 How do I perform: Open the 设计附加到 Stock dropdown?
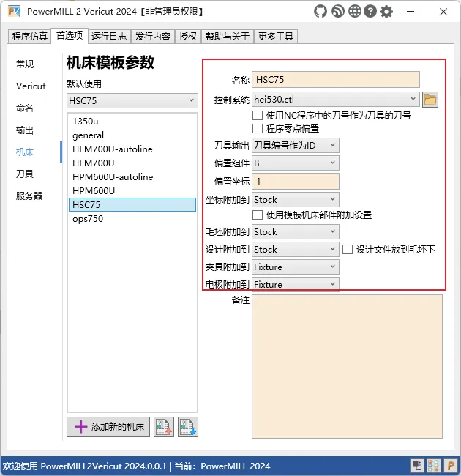pos(296,249)
